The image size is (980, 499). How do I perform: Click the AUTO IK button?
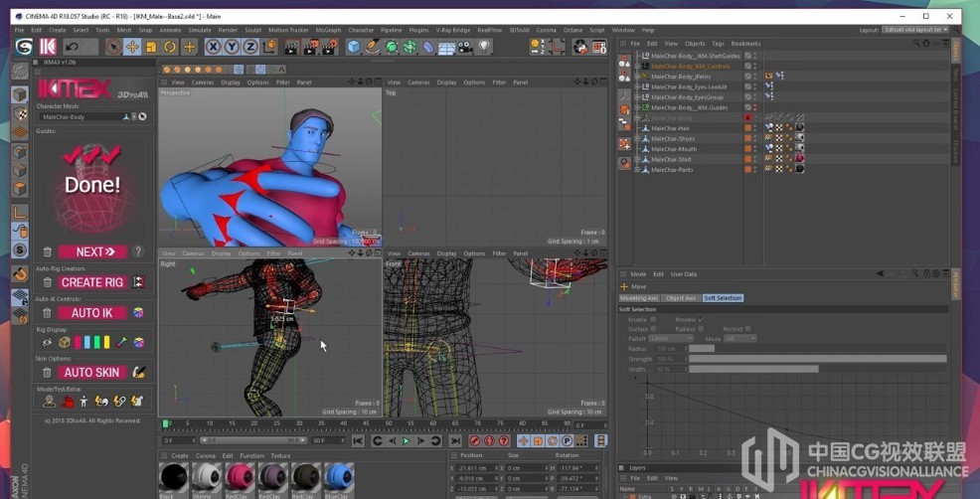coord(93,313)
